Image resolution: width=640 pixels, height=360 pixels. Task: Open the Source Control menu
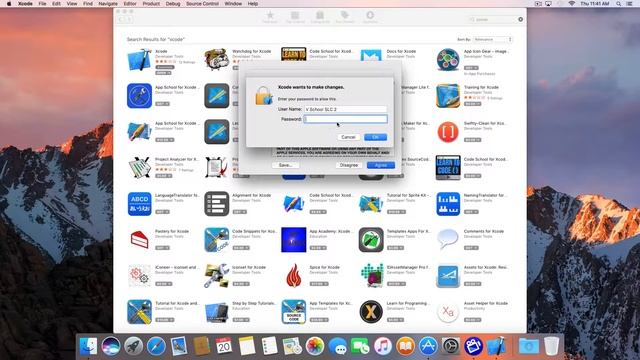[x=202, y=4]
